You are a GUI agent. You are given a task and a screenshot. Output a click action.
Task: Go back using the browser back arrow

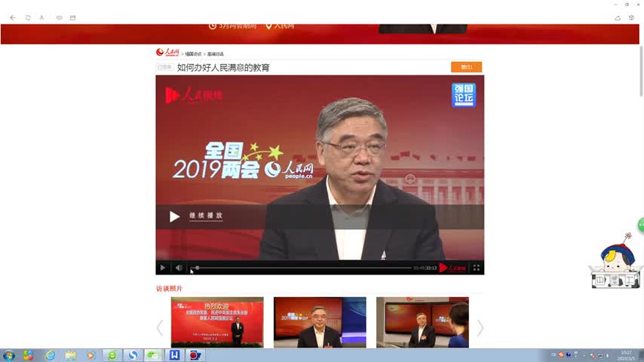pos(12,17)
